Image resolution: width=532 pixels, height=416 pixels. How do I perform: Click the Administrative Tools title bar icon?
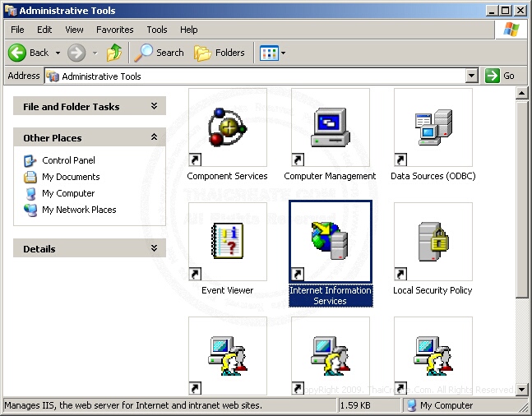pyautogui.click(x=11, y=11)
